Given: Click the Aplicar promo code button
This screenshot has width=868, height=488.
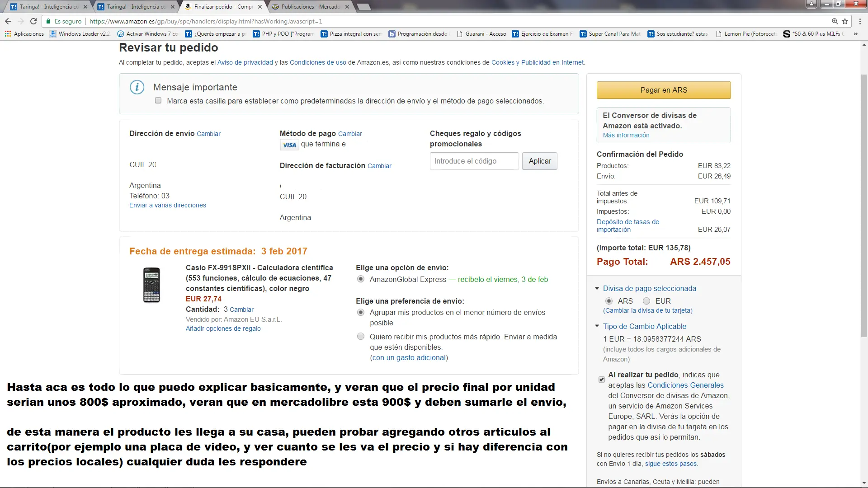Looking at the screenshot, I should coord(540,161).
